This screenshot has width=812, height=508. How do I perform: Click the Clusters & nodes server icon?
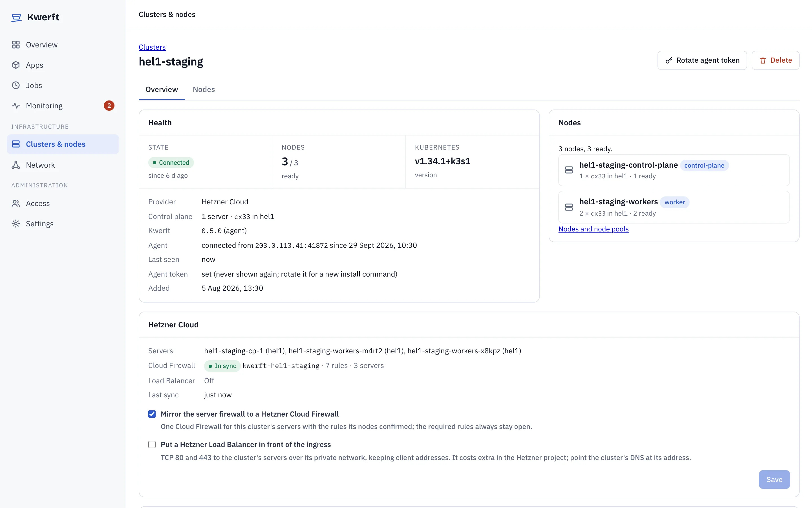(x=16, y=144)
